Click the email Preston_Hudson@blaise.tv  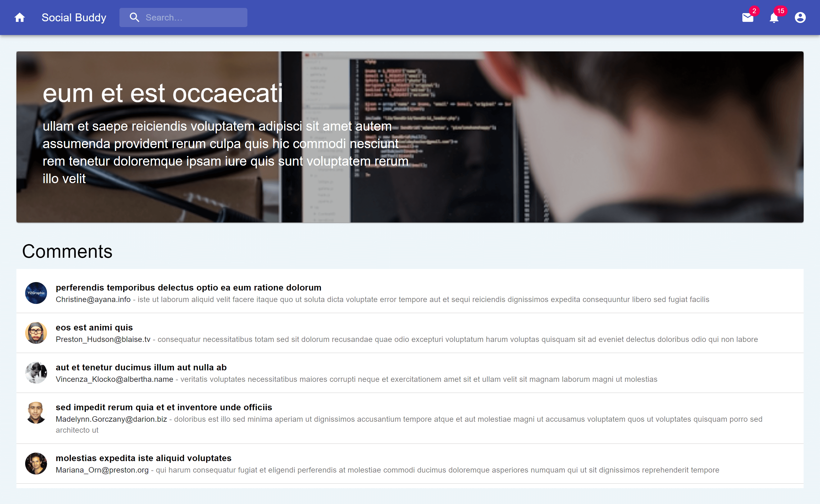pos(103,339)
